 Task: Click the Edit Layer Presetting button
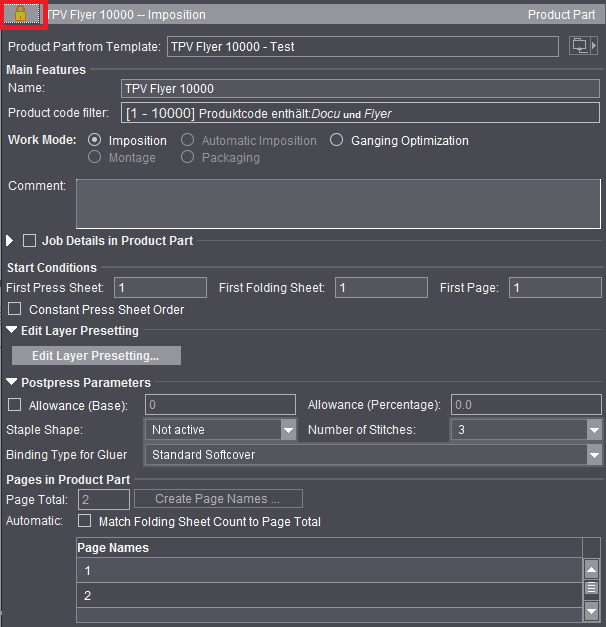[96, 356]
